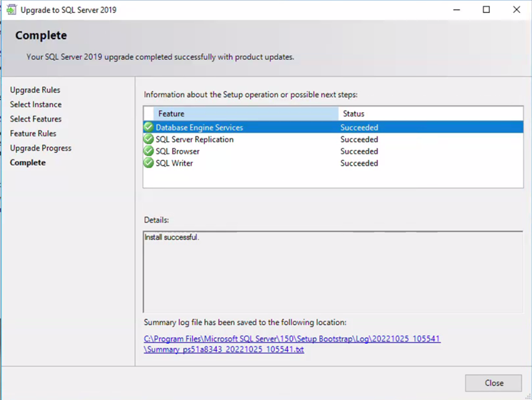Select the SQL Server Replication row

[x=333, y=139]
